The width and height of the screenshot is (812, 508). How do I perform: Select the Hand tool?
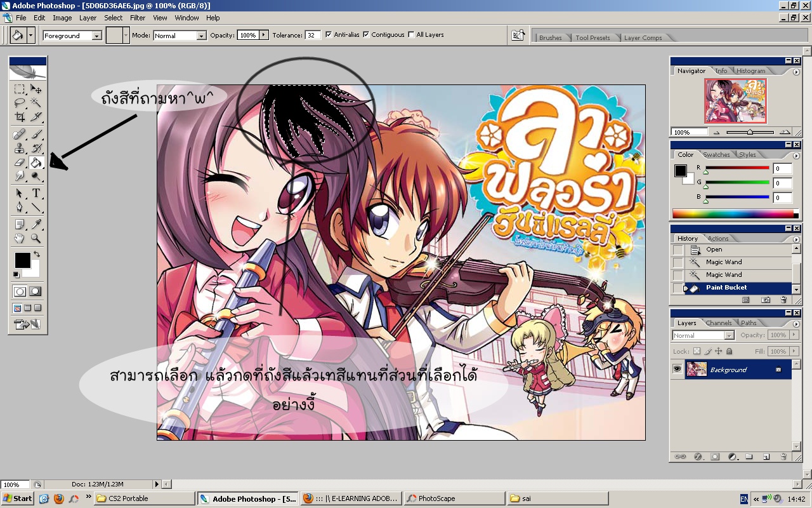(x=20, y=238)
